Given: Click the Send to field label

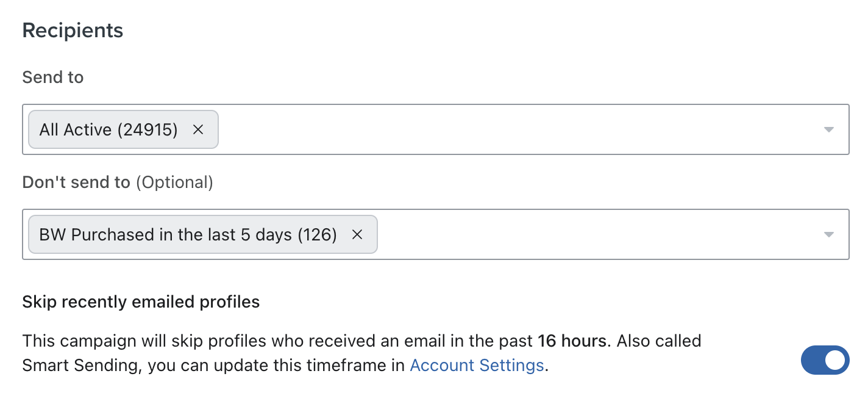Looking at the screenshot, I should (x=53, y=78).
